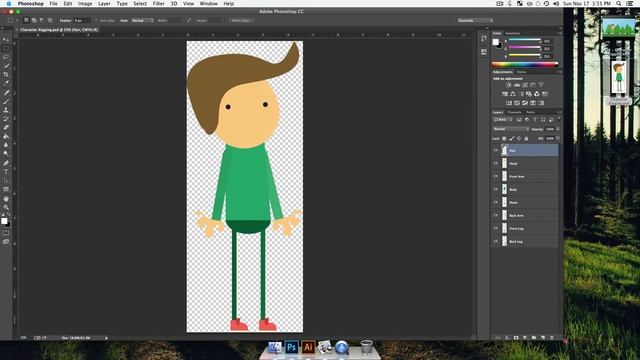640x360 pixels.
Task: Open Photoshop from the Dock
Action: point(291,347)
